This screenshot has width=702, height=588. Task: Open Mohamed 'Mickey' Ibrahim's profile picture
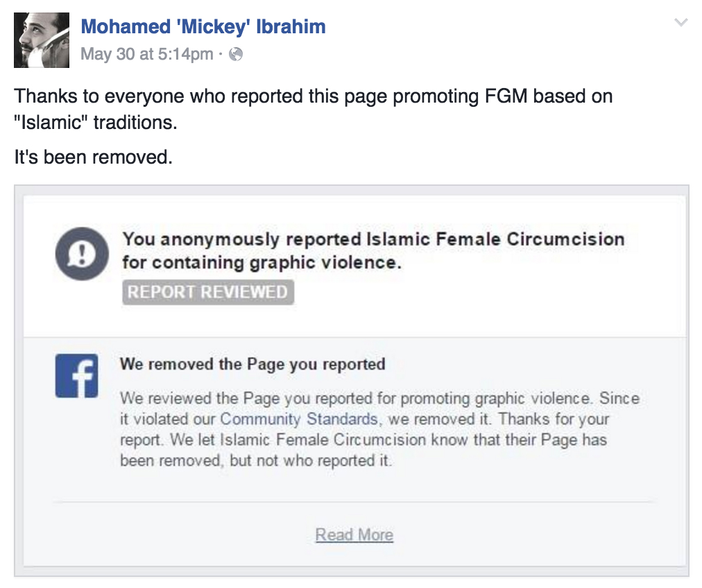[42, 40]
